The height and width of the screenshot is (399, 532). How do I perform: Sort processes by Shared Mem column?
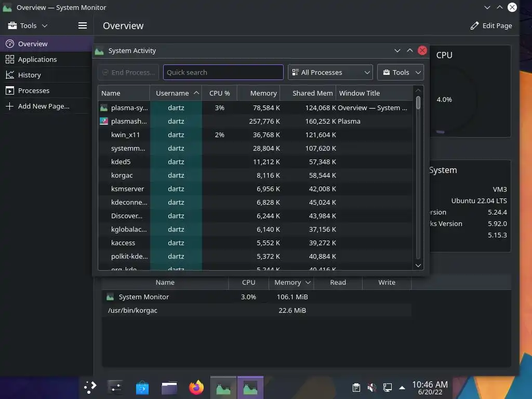[x=308, y=93]
